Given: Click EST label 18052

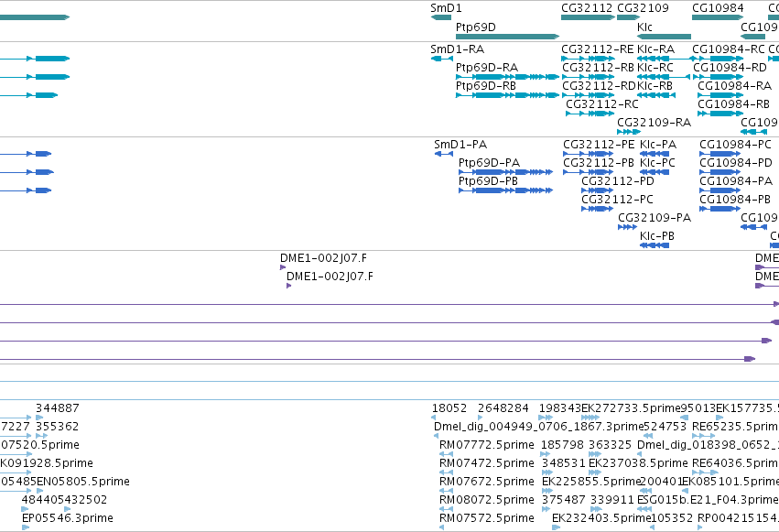Looking at the screenshot, I should (449, 408).
